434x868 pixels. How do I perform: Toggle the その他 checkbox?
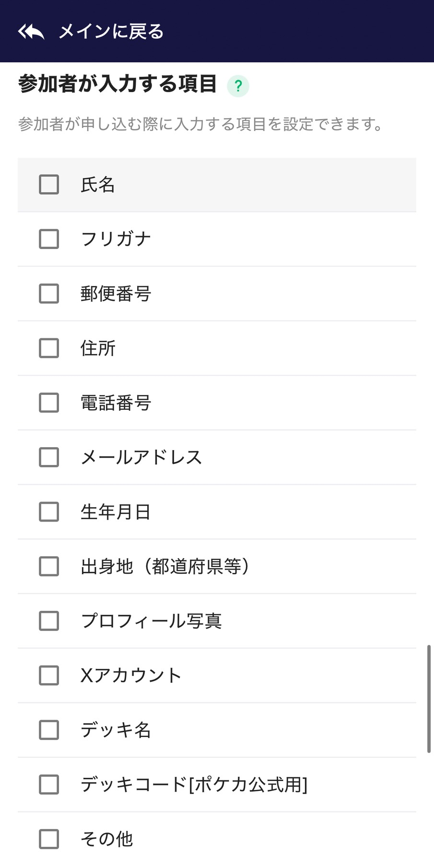point(49,839)
